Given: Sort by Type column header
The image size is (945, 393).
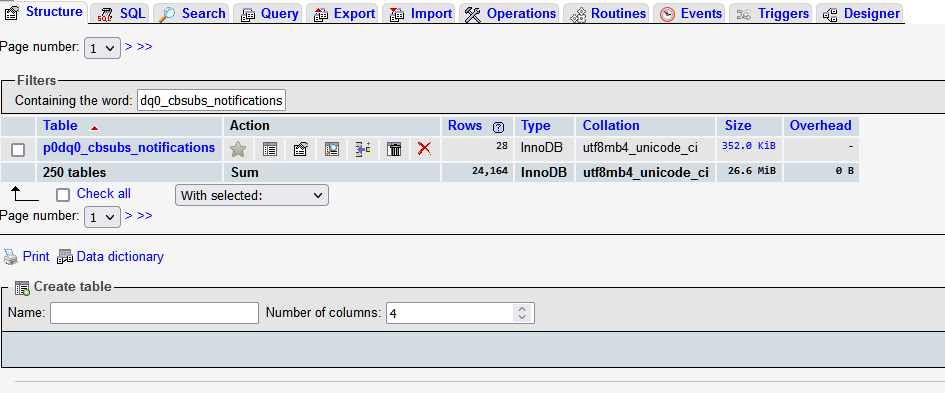Looking at the screenshot, I should pyautogui.click(x=536, y=125).
